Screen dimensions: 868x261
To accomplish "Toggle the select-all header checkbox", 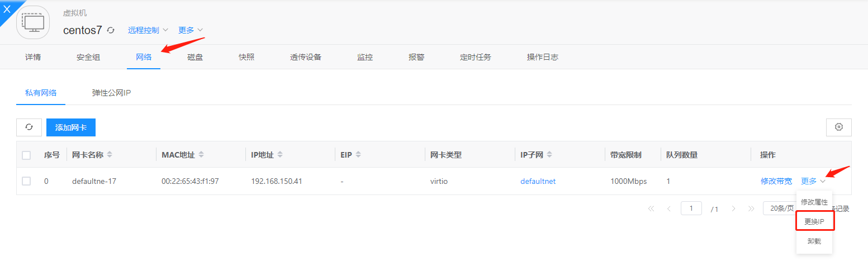I will [26, 155].
